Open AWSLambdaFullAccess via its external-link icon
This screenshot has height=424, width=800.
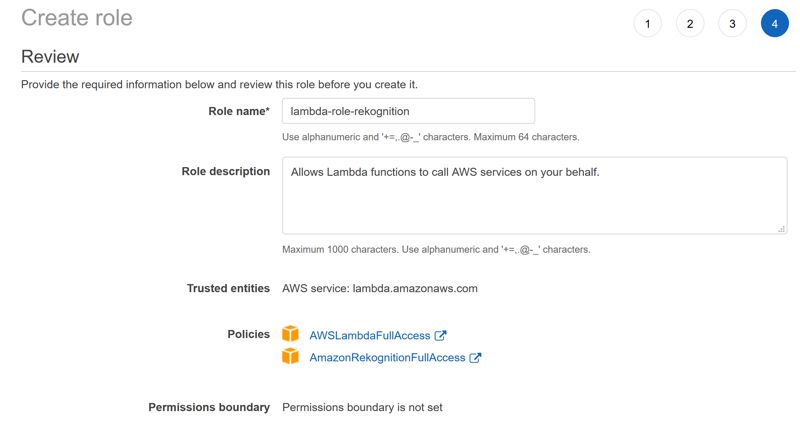(x=440, y=335)
